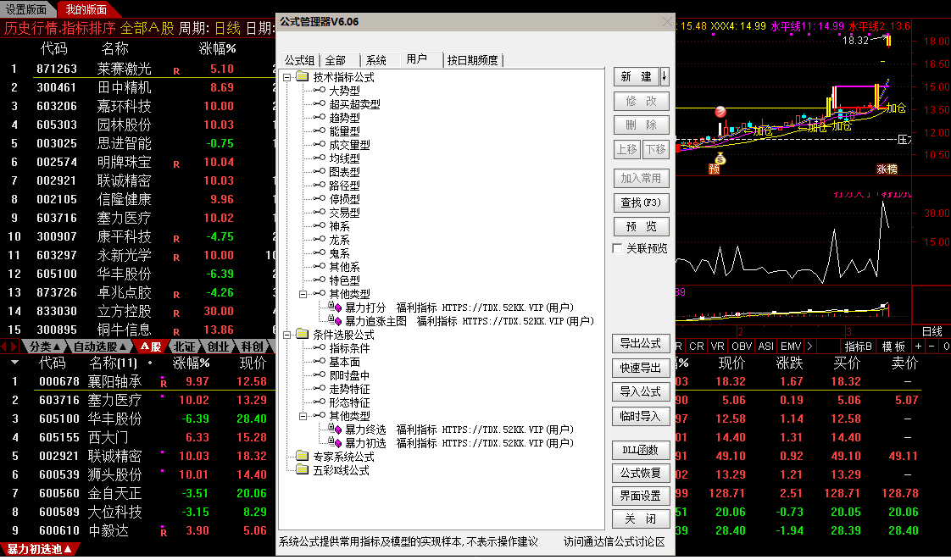The image size is (951, 560).
Task: Open the 暴力初选池 list dropdown
Action: (40, 549)
